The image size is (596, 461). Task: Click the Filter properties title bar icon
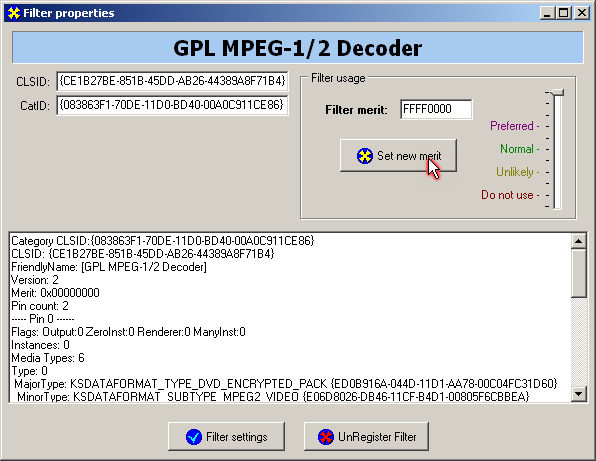[x=14, y=13]
